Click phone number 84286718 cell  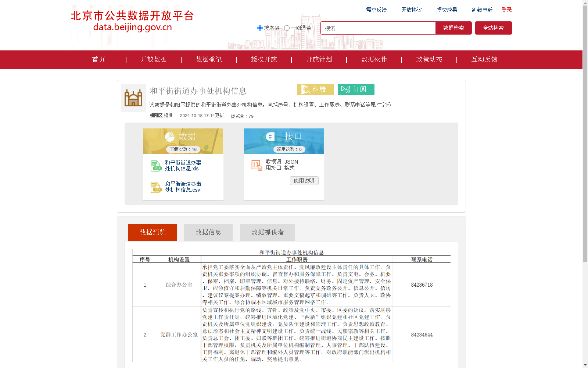422,285
